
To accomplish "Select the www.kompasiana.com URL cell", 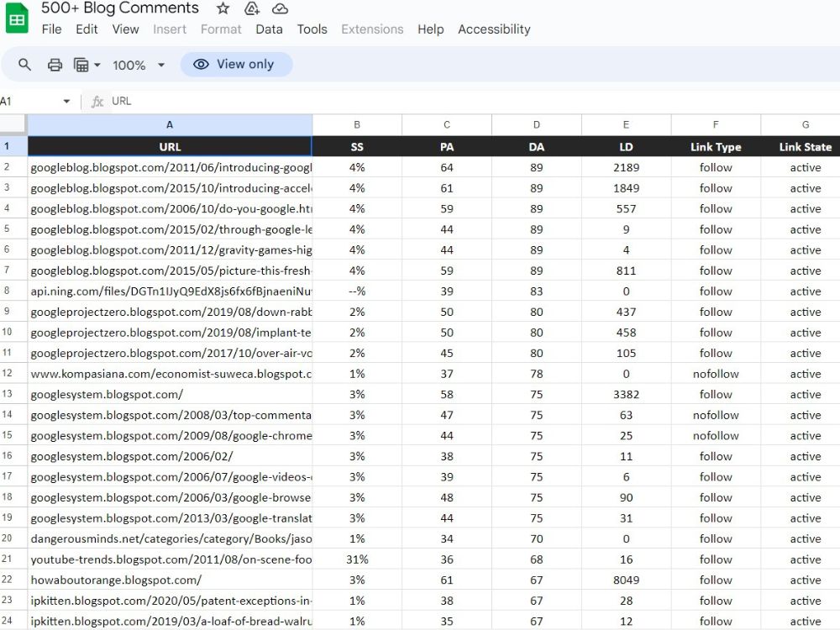I will (x=170, y=374).
